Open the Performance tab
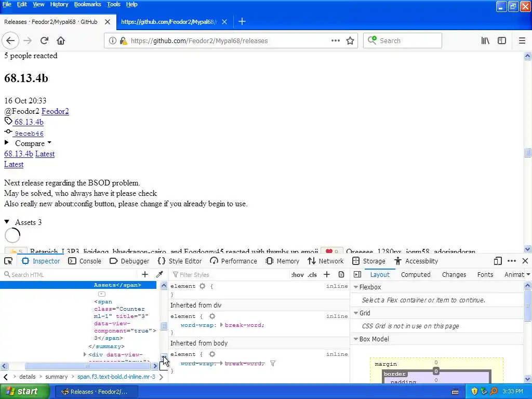 tap(233, 261)
